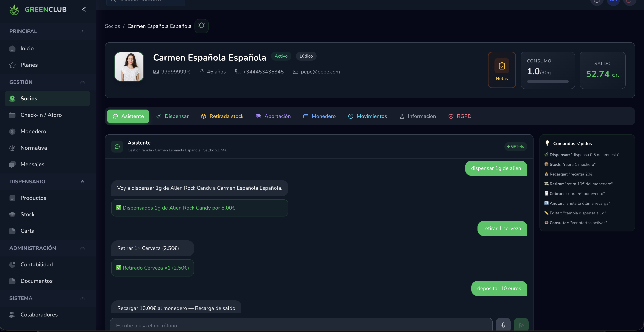
Task: Open the RGPD tab
Action: [x=460, y=116]
